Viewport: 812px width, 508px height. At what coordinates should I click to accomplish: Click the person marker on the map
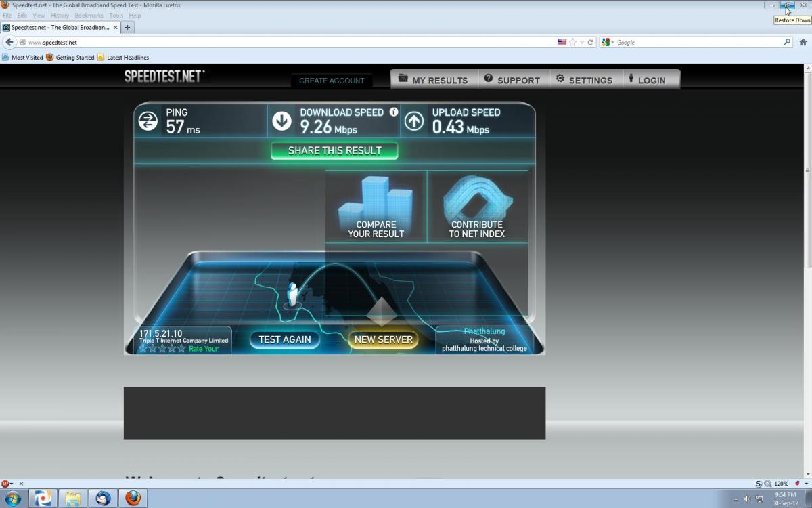tap(292, 295)
